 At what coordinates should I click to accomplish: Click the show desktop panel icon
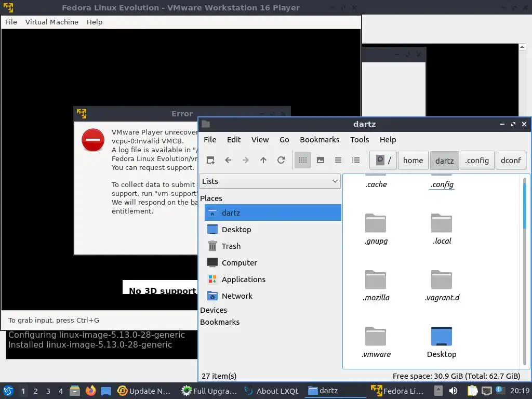(x=106, y=391)
